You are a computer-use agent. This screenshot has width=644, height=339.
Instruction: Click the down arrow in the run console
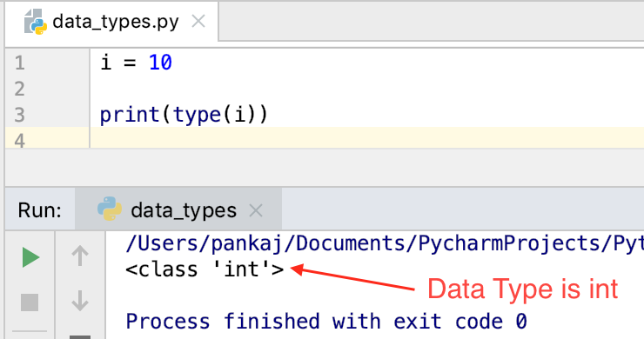click(x=80, y=301)
